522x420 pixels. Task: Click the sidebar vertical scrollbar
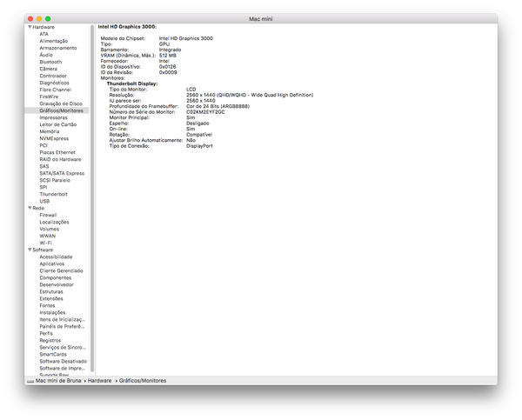[92, 174]
